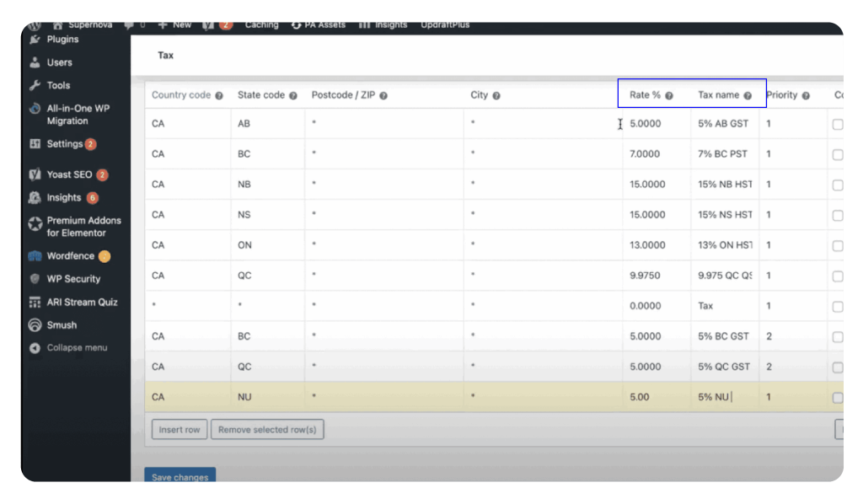Open the New content menu in admin bar

point(174,25)
